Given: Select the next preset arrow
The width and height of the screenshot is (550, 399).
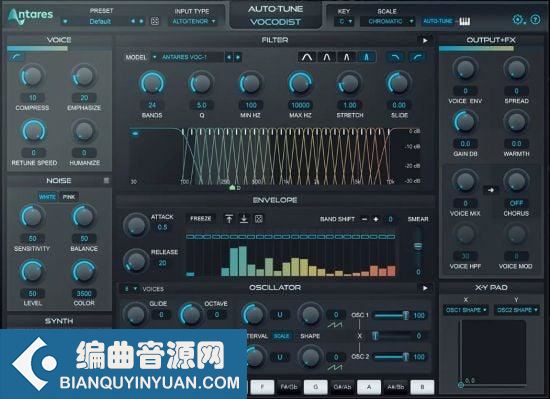Looking at the screenshot, I should pyautogui.click(x=141, y=21).
